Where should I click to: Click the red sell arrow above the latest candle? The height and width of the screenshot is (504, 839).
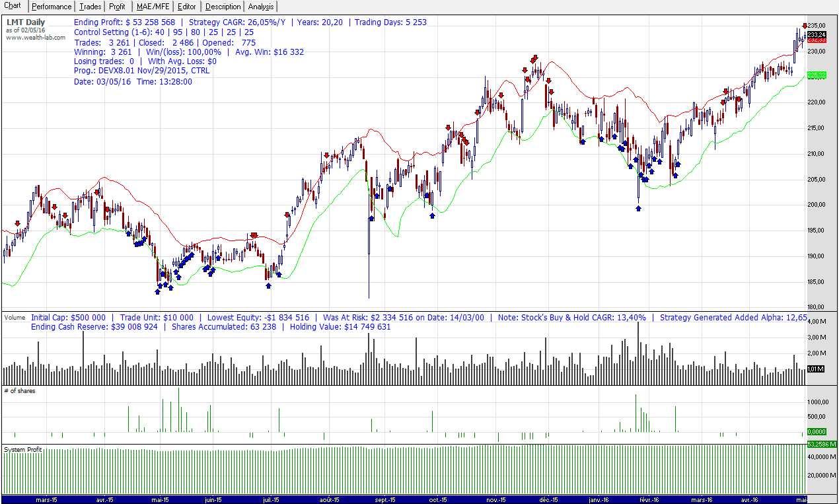pyautogui.click(x=804, y=26)
